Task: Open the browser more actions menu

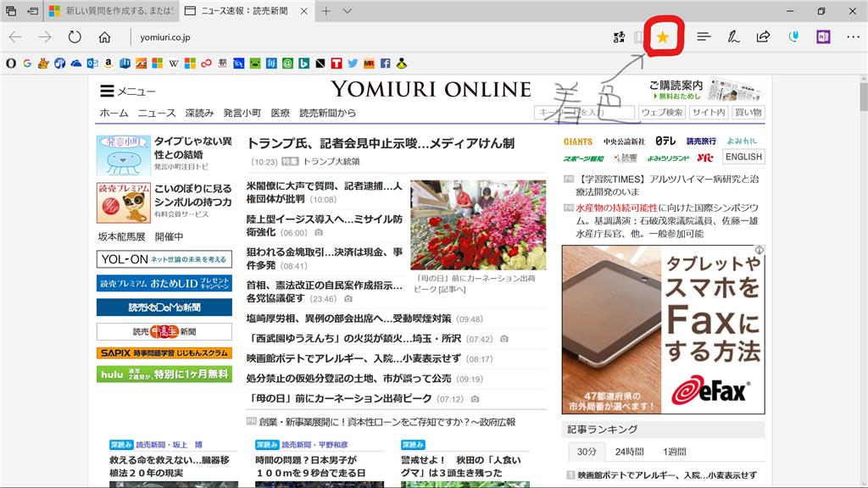Action: coord(853,37)
